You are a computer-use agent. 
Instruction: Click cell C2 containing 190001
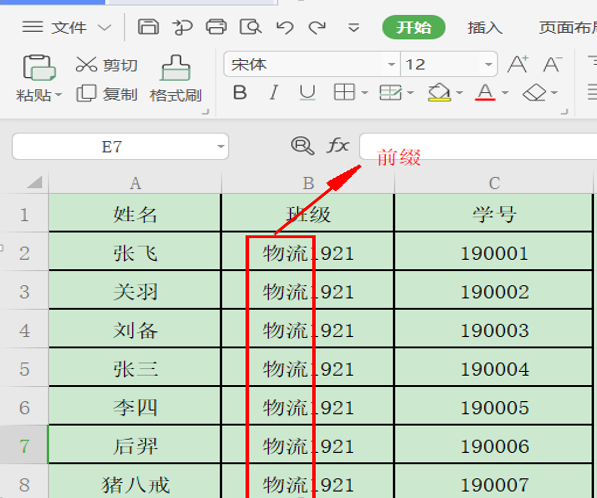pyautogui.click(x=494, y=253)
